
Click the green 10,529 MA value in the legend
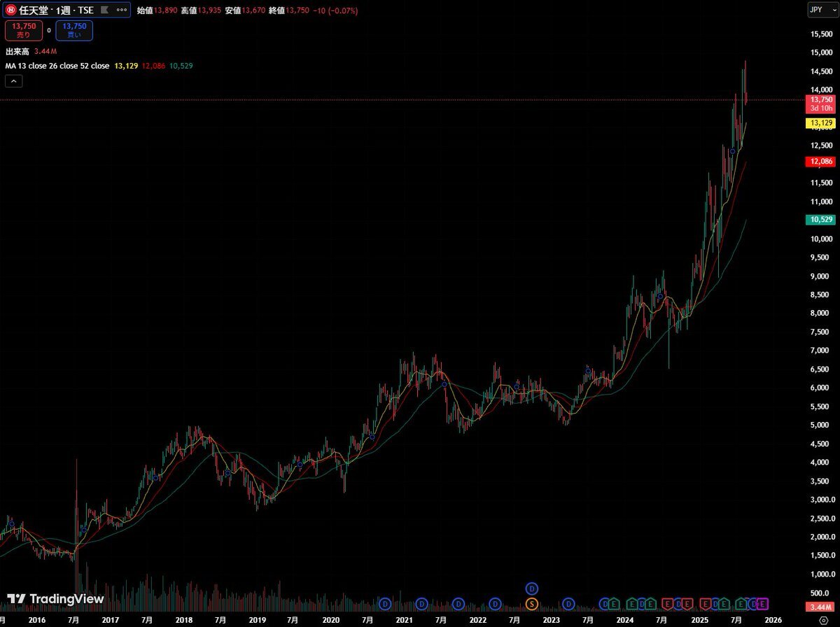click(181, 66)
